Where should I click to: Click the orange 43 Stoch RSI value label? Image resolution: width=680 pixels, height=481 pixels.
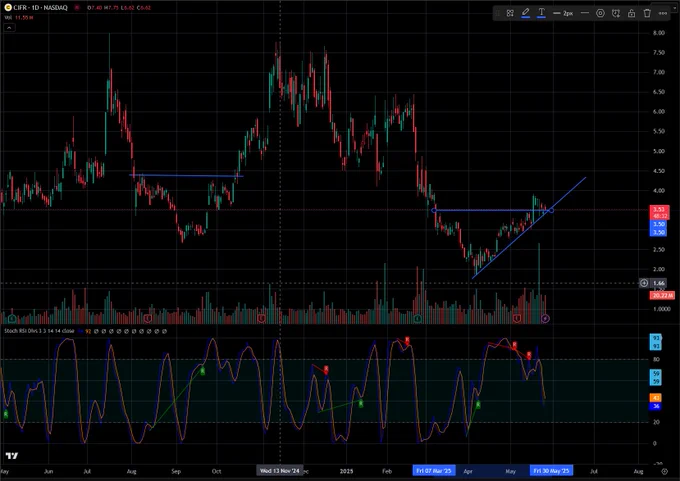click(656, 398)
